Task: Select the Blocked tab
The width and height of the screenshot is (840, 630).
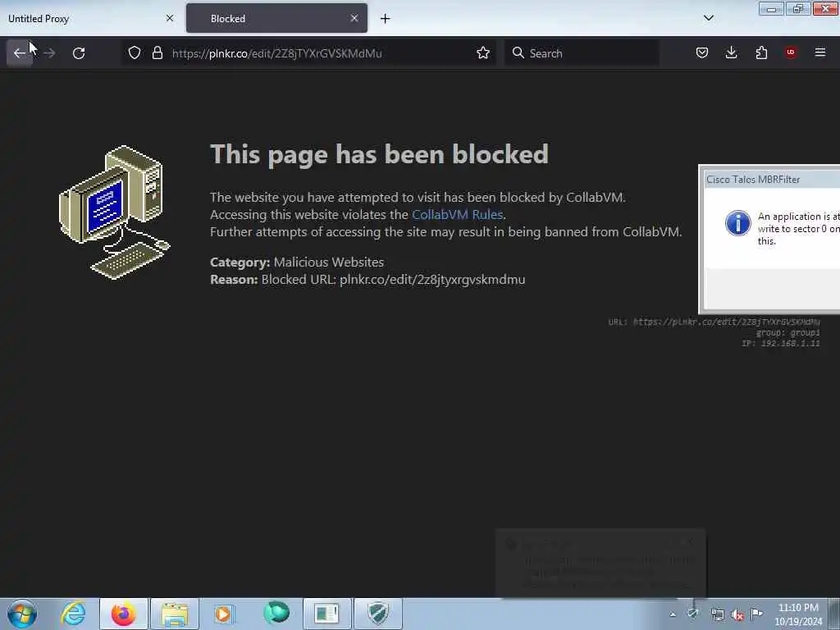Action: coord(276,19)
